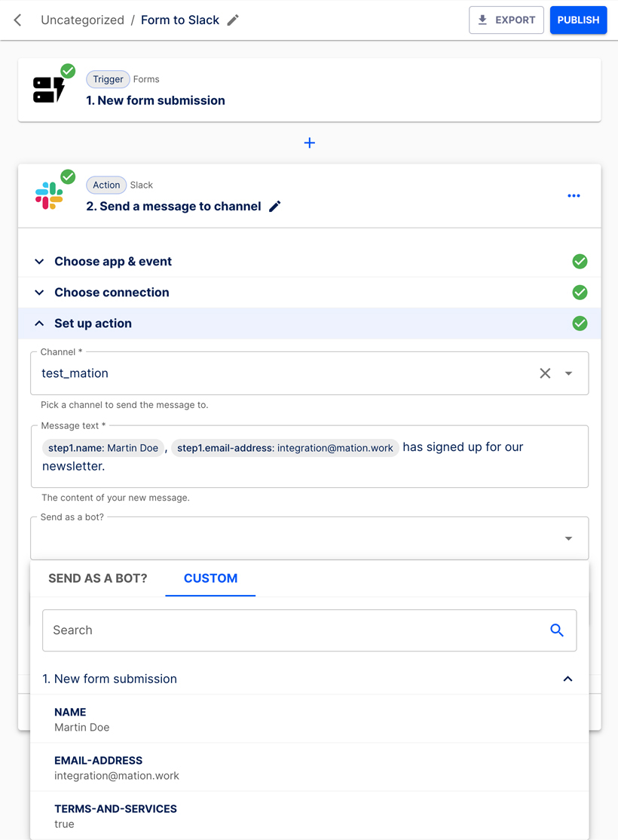
Task: Switch to the CUSTOM tab
Action: tap(210, 578)
